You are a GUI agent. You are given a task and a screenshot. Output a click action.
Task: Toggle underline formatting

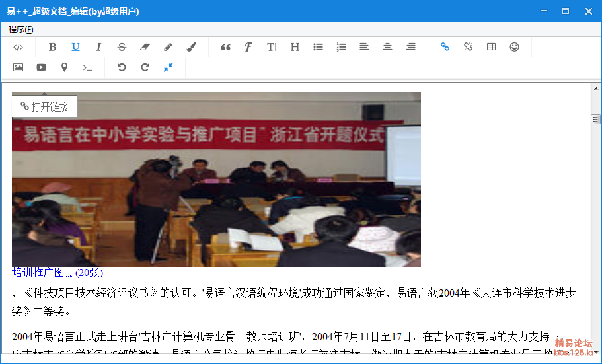pyautogui.click(x=75, y=47)
